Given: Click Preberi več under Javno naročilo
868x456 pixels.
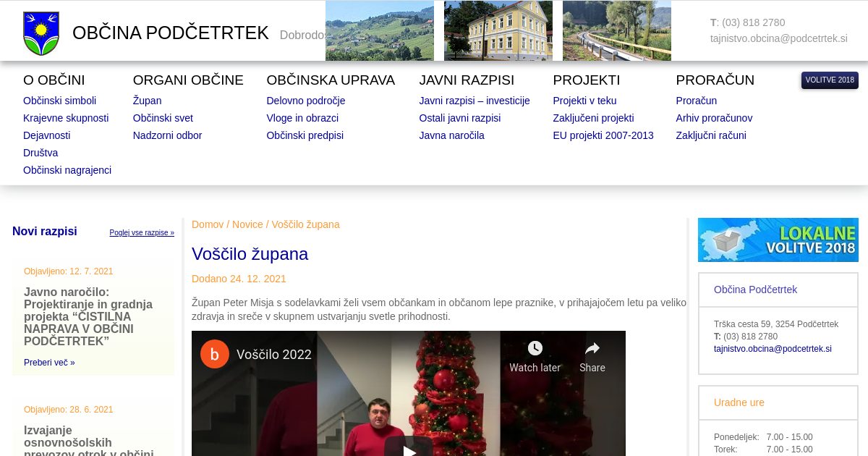Looking at the screenshot, I should click(x=49, y=363).
